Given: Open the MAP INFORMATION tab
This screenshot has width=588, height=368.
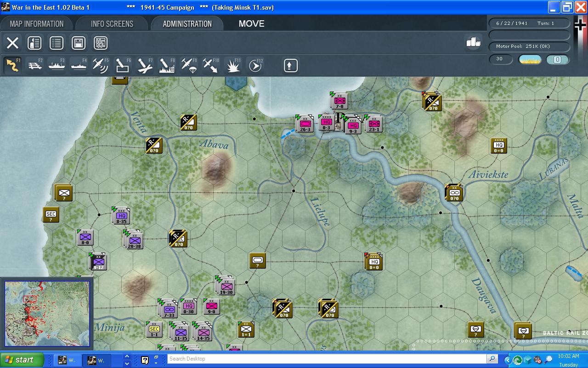Looking at the screenshot, I should [37, 24].
